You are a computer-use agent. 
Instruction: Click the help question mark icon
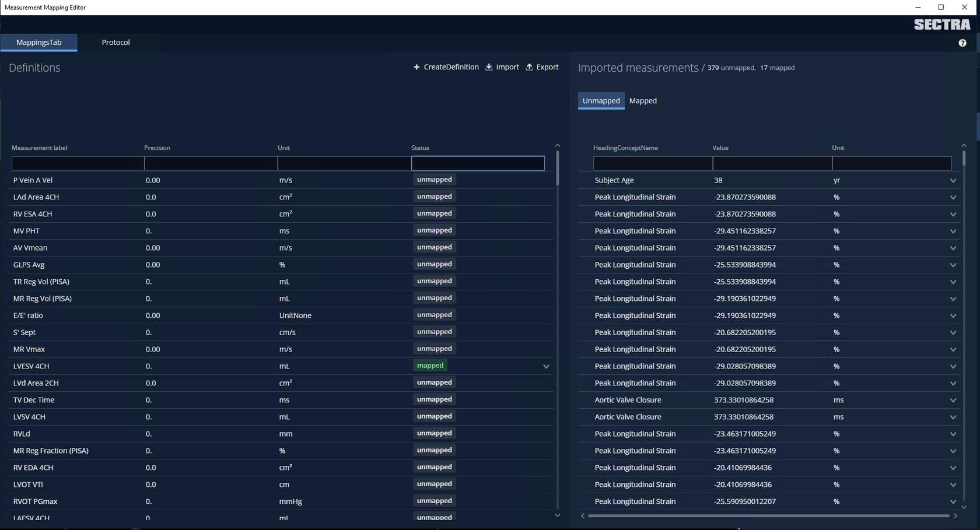click(962, 43)
